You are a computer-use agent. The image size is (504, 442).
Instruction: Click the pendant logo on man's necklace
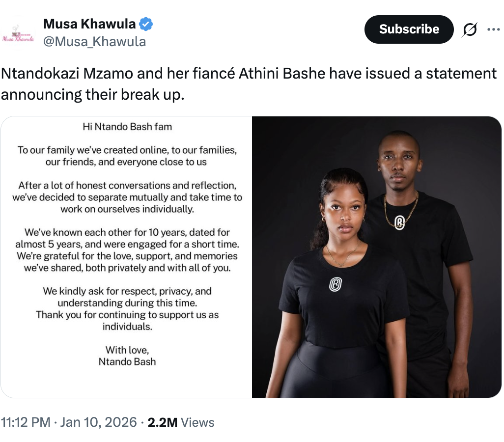[x=399, y=222]
